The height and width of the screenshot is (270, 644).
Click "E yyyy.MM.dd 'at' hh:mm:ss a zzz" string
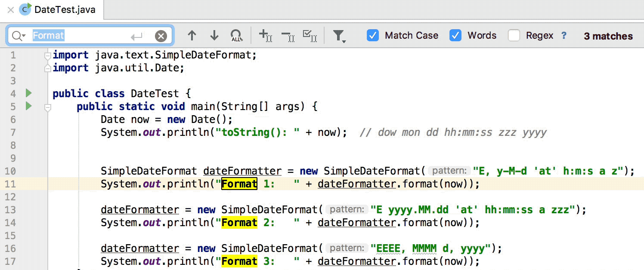(473, 210)
